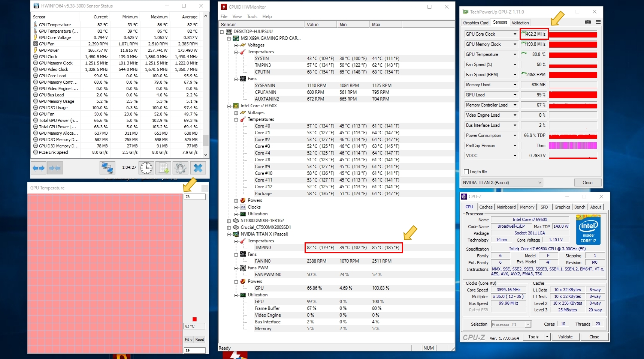Click graph maximum value field showing 78

coord(194,197)
